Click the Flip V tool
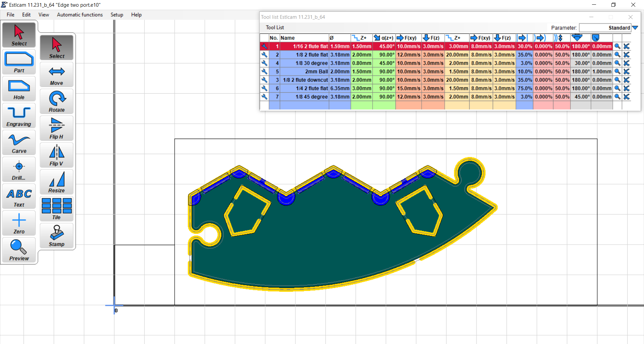 [x=57, y=155]
